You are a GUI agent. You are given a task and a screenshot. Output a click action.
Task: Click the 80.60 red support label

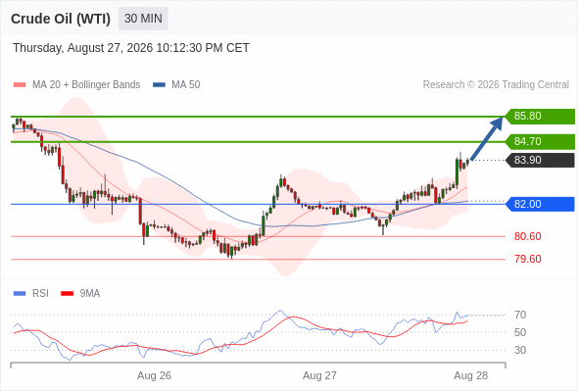click(527, 236)
